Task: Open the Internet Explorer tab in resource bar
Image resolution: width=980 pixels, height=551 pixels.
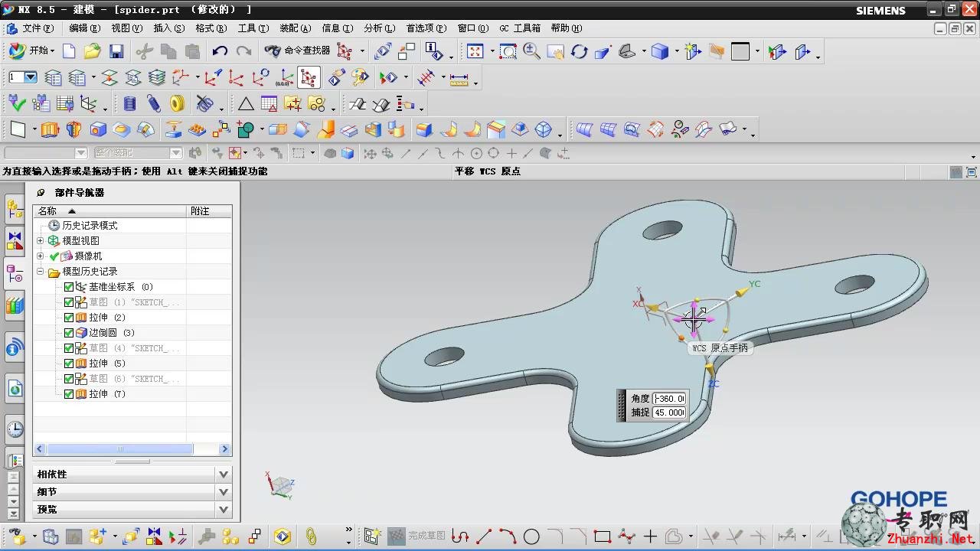Action: point(15,389)
